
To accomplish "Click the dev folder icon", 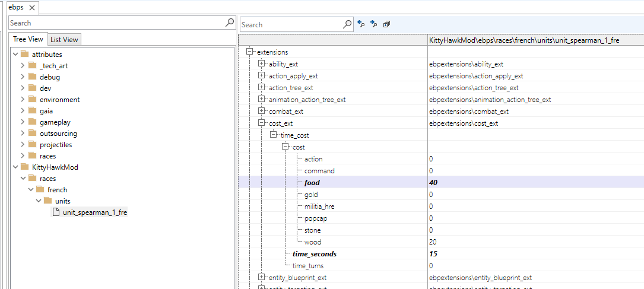I will coord(32,88).
